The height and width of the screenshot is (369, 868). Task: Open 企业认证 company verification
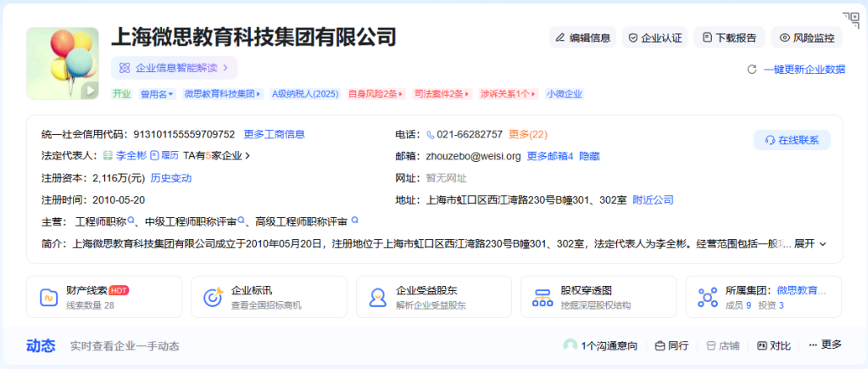(x=655, y=37)
